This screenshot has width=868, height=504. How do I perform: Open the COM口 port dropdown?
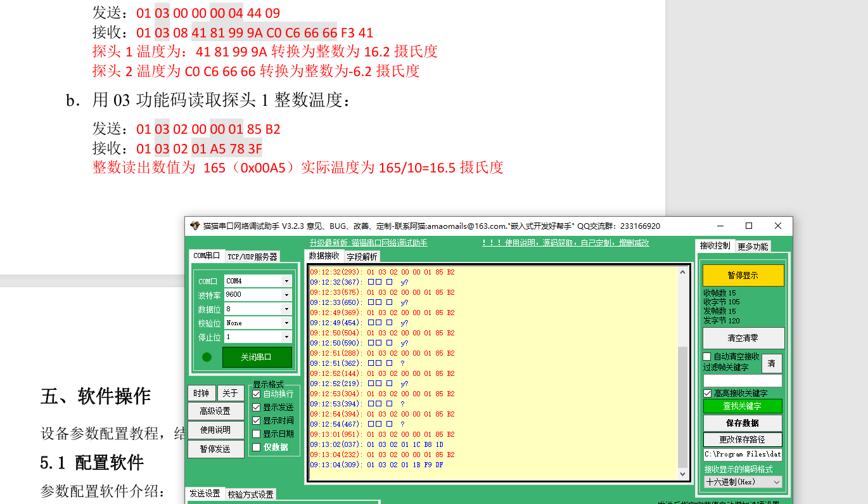coord(286,281)
